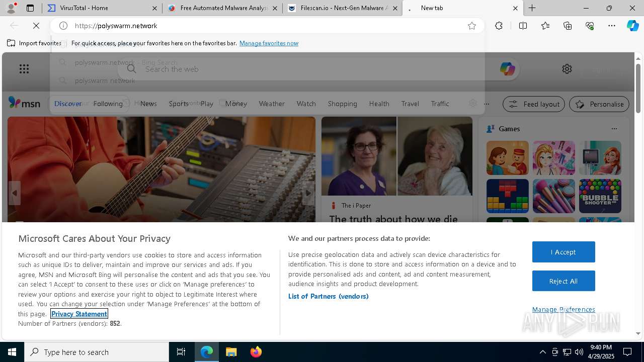
Task: Launch Firefox from taskbar
Action: pyautogui.click(x=256, y=352)
